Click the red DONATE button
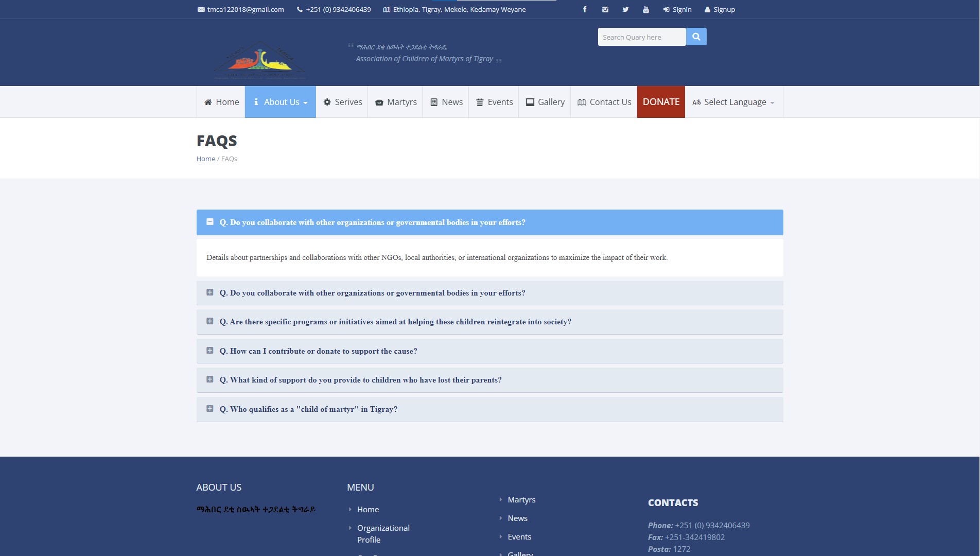Screen dimensions: 980x556 coord(661,102)
